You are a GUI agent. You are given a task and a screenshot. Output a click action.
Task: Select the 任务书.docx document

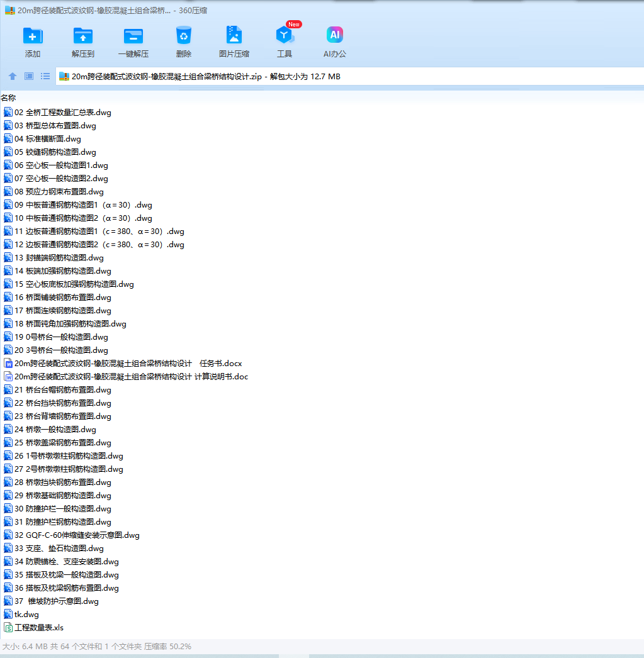click(x=123, y=364)
